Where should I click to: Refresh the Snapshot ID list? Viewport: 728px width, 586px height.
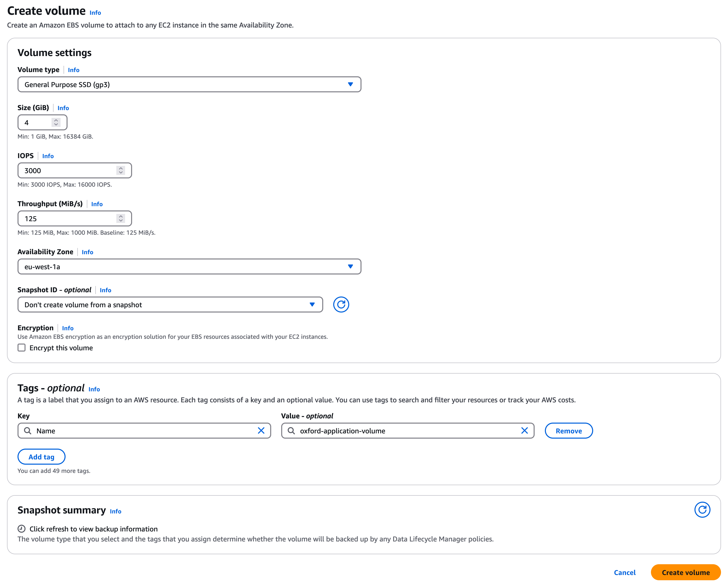coord(341,305)
